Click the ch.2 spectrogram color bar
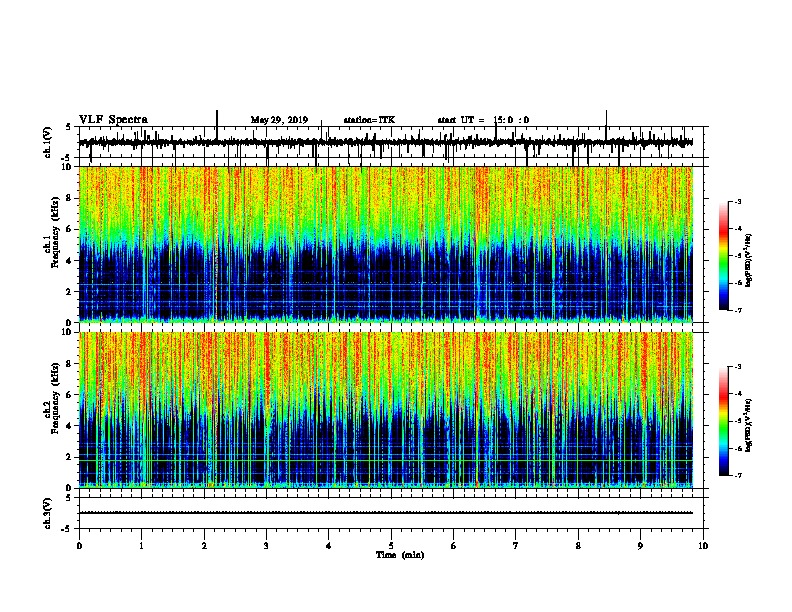 pos(724,421)
